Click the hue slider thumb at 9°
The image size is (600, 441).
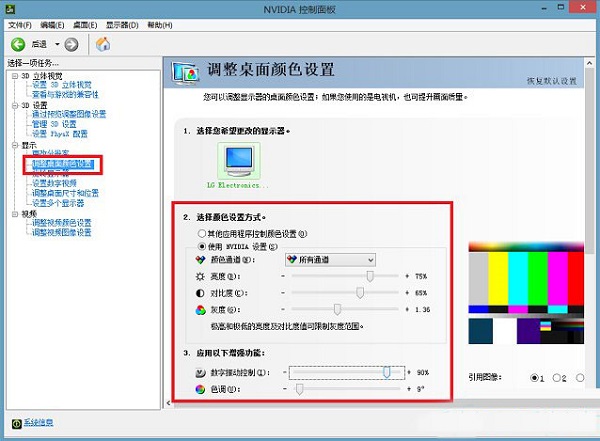point(300,389)
